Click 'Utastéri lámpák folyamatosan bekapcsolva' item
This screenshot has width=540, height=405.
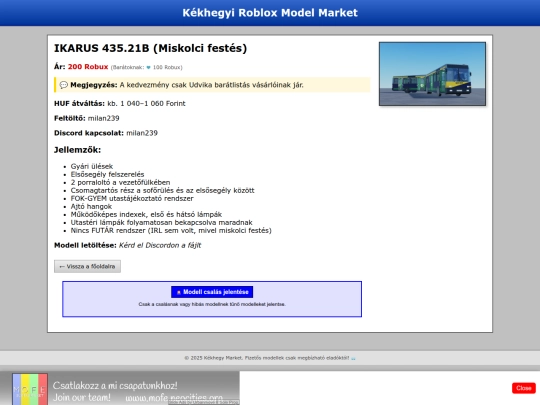click(162, 222)
